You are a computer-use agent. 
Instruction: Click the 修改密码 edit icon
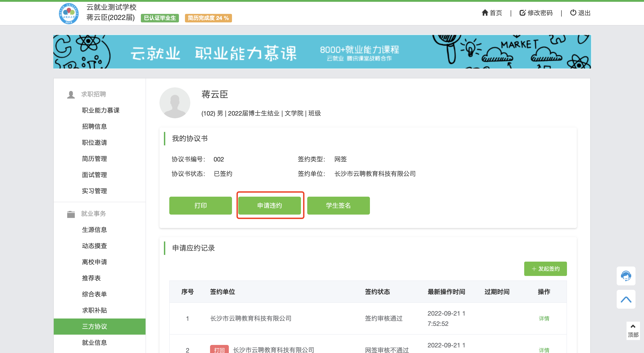coord(522,13)
